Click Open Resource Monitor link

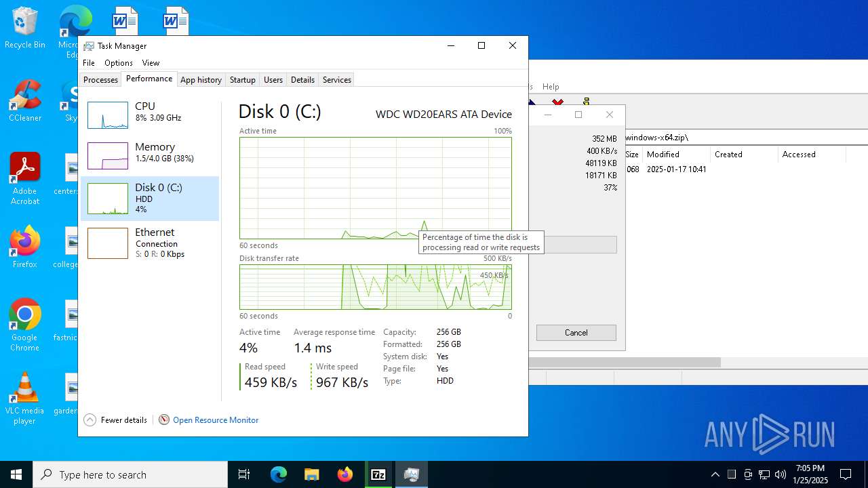(216, 420)
